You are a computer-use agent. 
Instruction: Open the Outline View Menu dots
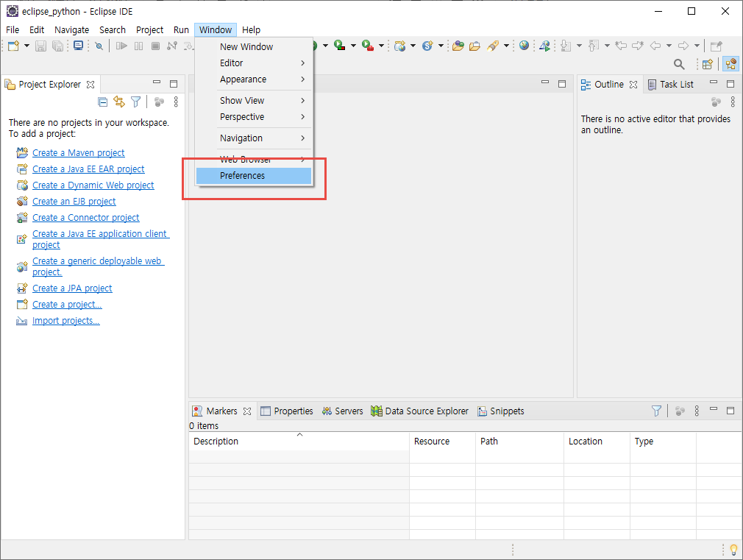733,102
